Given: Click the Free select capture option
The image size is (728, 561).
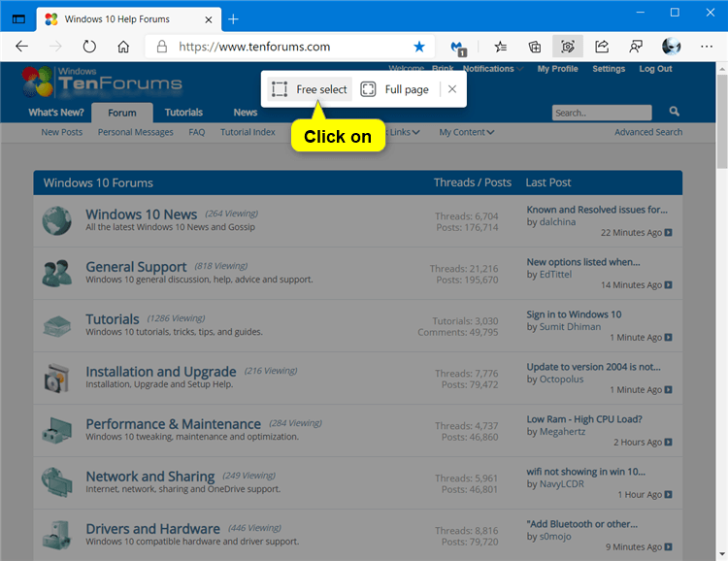Looking at the screenshot, I should (310, 89).
